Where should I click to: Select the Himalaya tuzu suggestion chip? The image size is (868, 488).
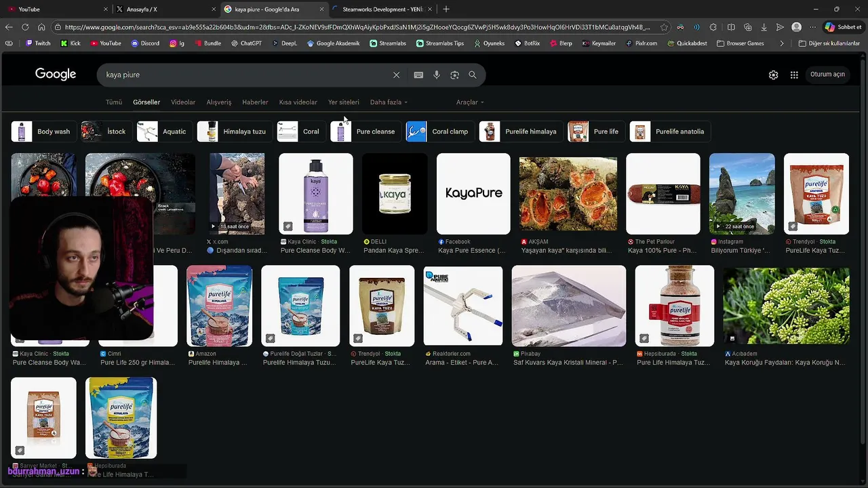click(235, 131)
